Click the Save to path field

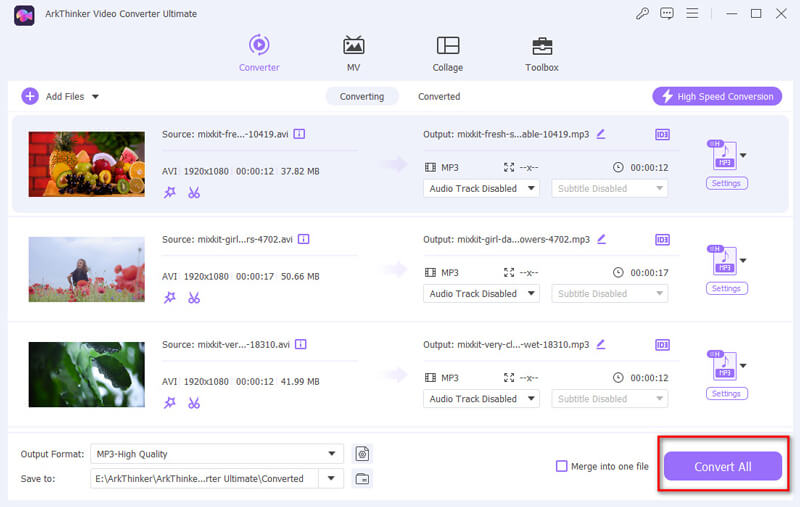(x=204, y=478)
